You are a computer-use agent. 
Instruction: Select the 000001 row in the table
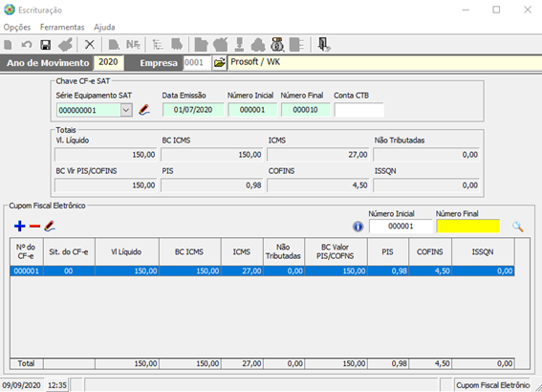[262, 271]
